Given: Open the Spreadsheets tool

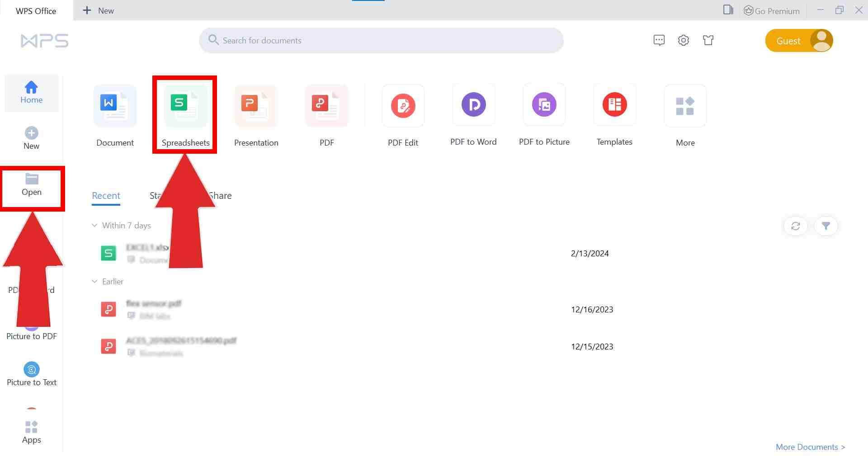Looking at the screenshot, I should [184, 104].
